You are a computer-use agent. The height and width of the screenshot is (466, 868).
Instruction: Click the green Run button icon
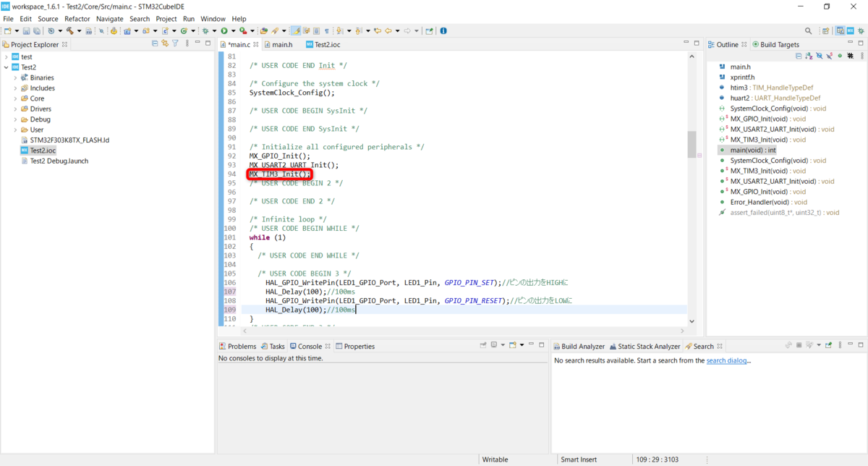tap(224, 31)
